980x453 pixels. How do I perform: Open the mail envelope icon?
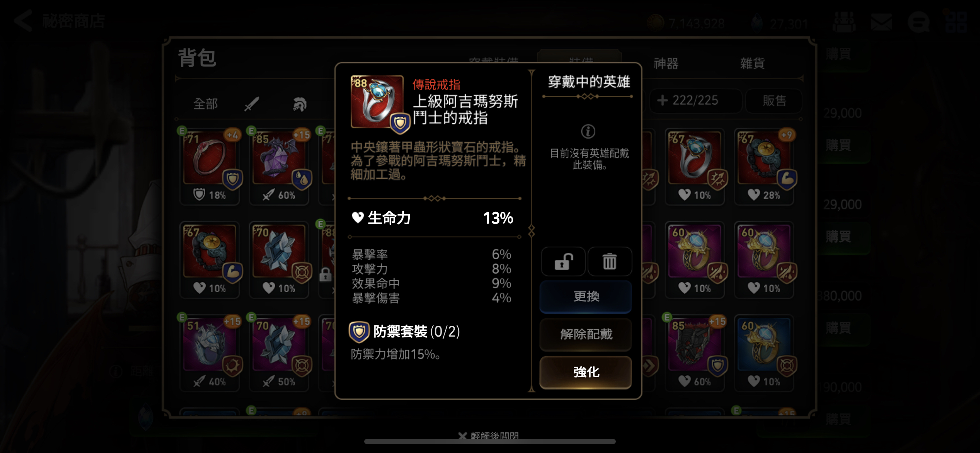(881, 22)
